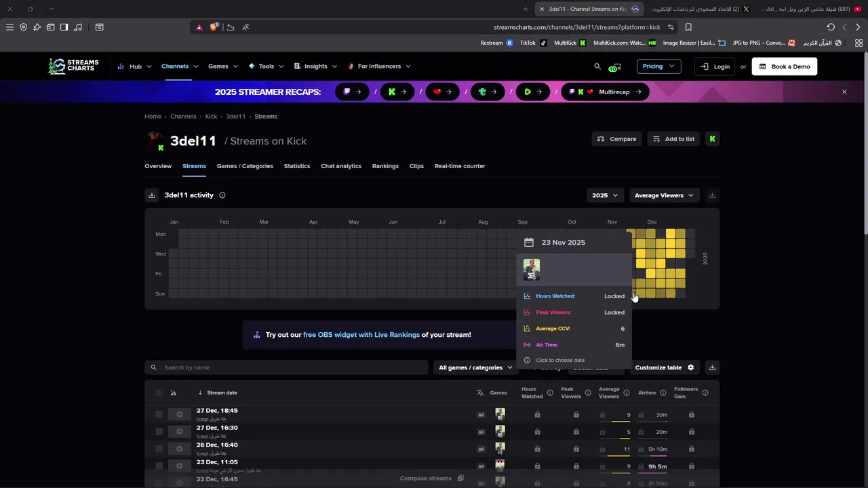Expand the For Influencers dropdown
This screenshot has height=488, width=868.
click(x=379, y=66)
